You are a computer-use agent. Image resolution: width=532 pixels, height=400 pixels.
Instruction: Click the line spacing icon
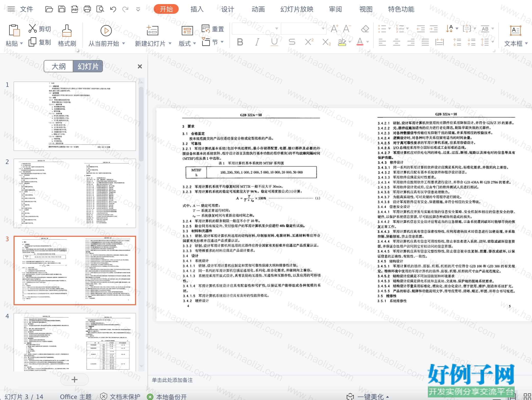coord(485,42)
